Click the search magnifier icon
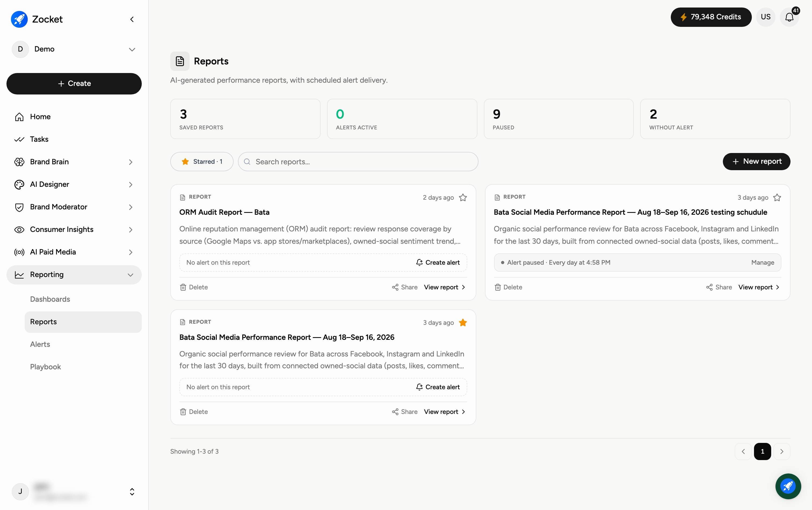Viewport: 812px width, 510px height. tap(247, 162)
